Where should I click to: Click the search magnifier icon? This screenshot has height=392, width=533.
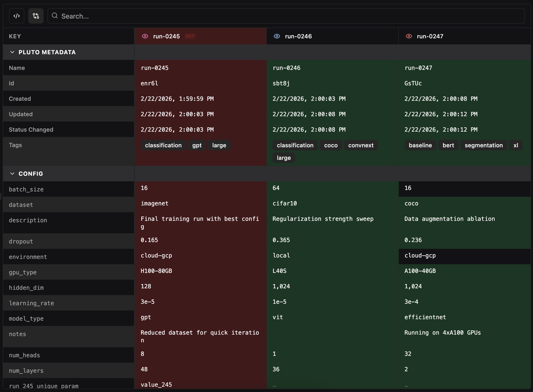click(x=55, y=16)
